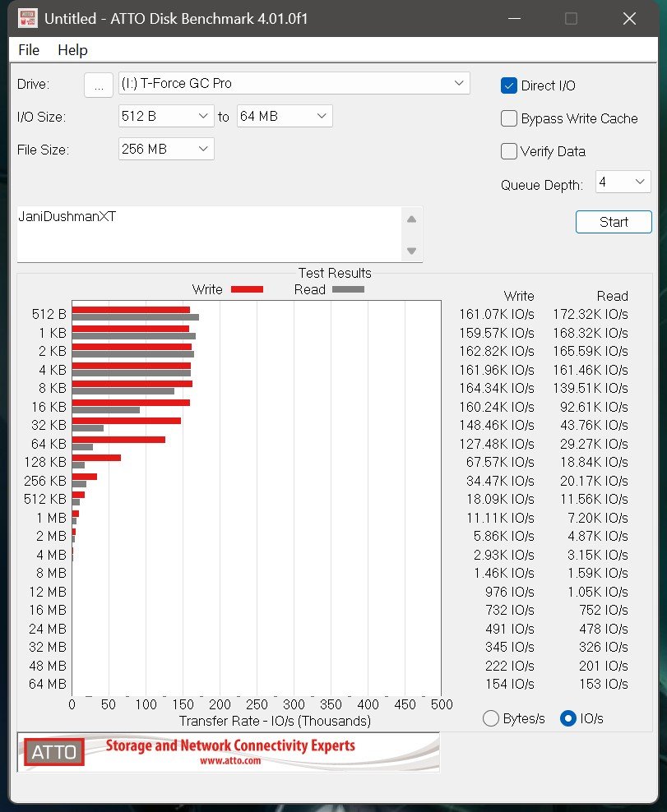
Task: Click the read value 20.17K IO/s
Action: (x=594, y=481)
